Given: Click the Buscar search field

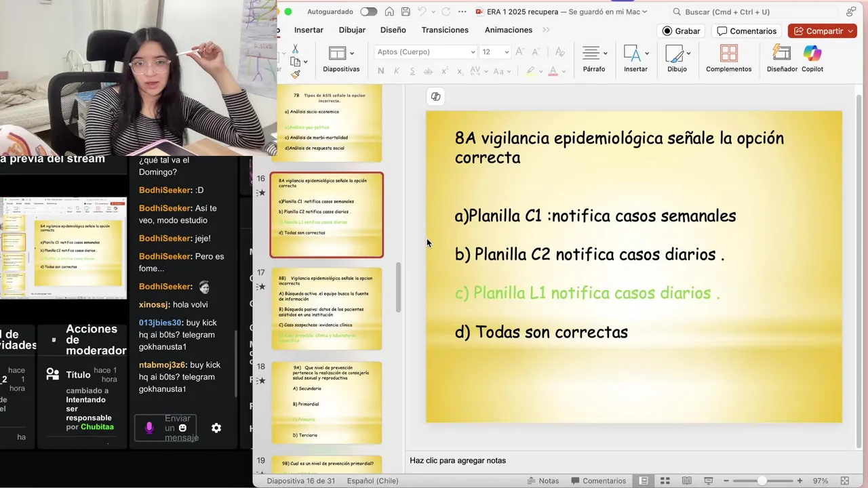Looking at the screenshot, I should pos(753,12).
